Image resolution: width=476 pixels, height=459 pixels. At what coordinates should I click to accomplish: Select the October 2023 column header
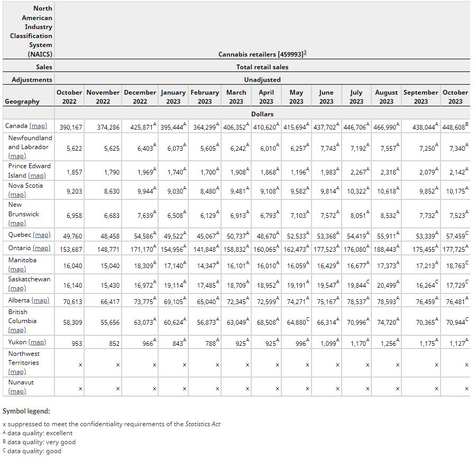click(455, 97)
